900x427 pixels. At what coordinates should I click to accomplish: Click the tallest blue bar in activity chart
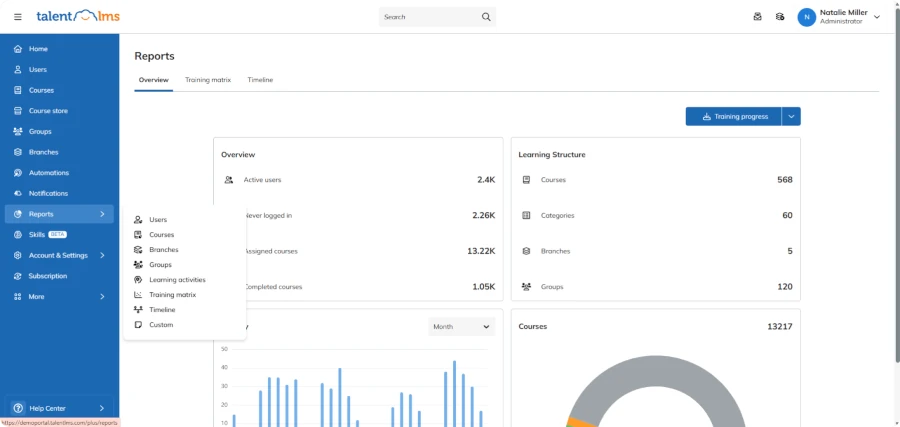click(455, 394)
